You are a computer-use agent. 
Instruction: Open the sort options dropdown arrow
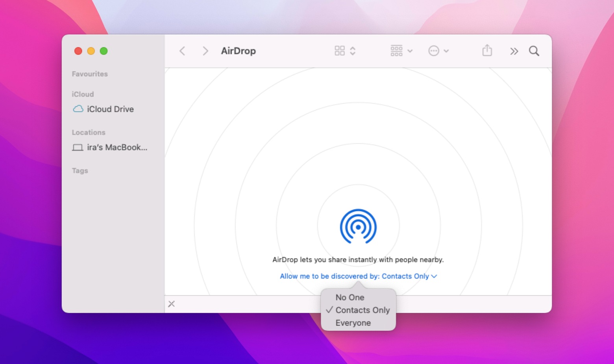[x=353, y=50]
